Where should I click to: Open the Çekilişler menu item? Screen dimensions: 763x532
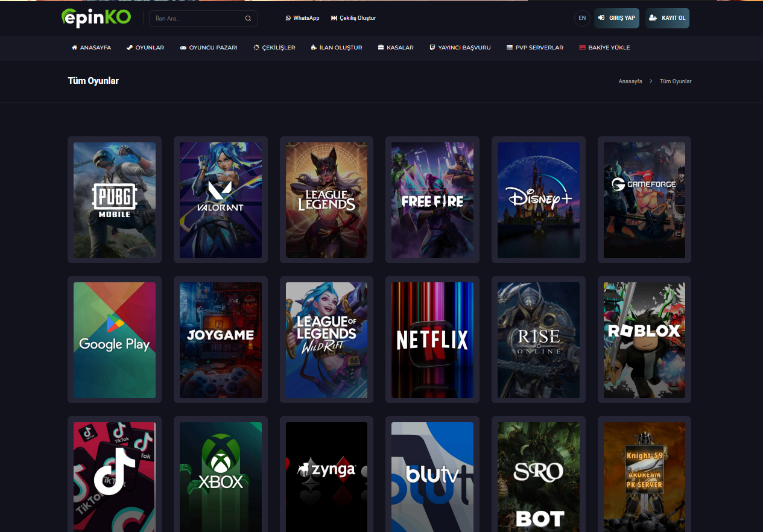click(x=274, y=48)
